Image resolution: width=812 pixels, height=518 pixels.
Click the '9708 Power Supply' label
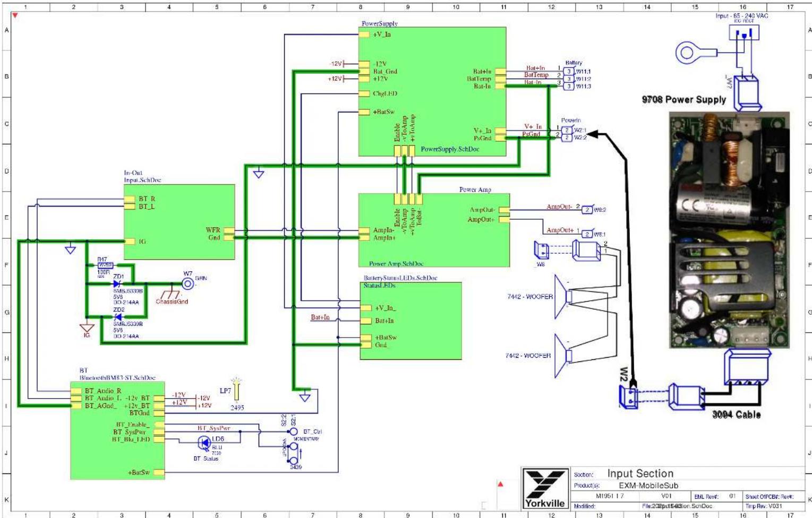683,99
